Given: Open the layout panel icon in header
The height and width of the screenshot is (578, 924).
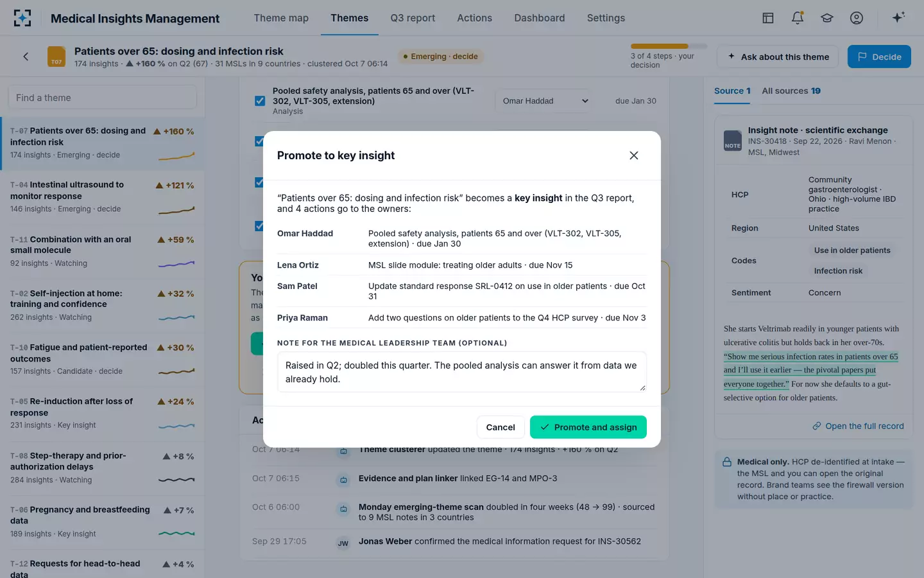Looking at the screenshot, I should pos(768,18).
